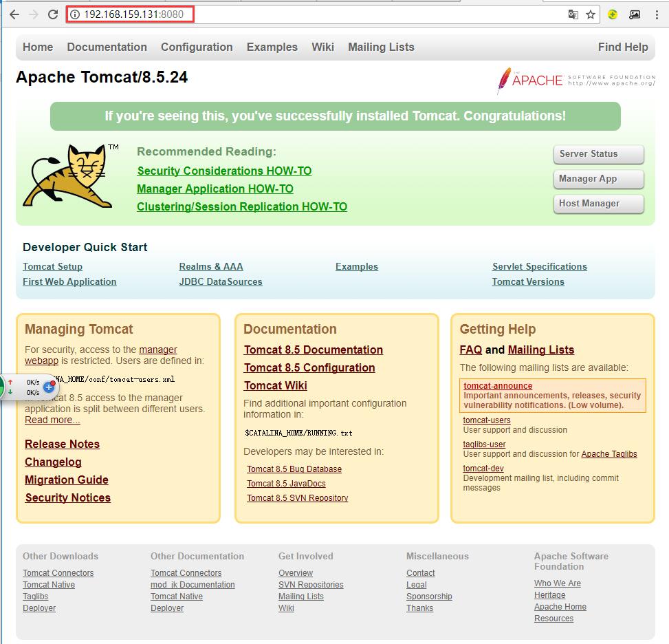669x644 pixels.
Task: Open Taglibs under Other Downloads
Action: click(36, 597)
